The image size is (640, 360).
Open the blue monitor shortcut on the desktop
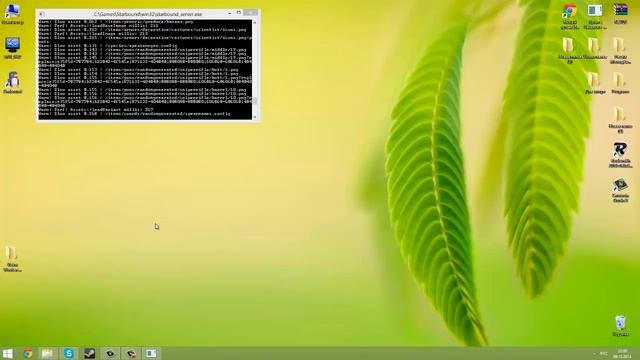[x=12, y=48]
